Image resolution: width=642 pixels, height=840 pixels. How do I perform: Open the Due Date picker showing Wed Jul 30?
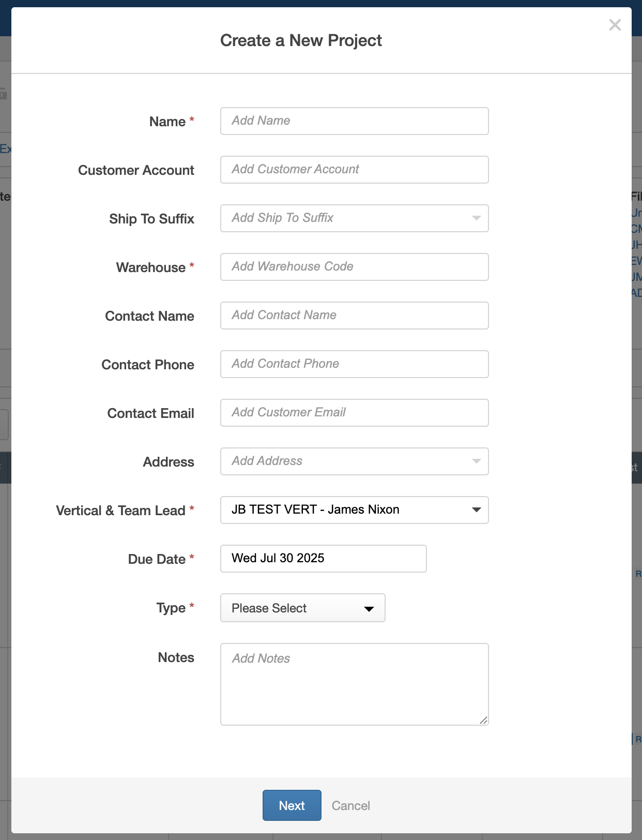point(323,559)
